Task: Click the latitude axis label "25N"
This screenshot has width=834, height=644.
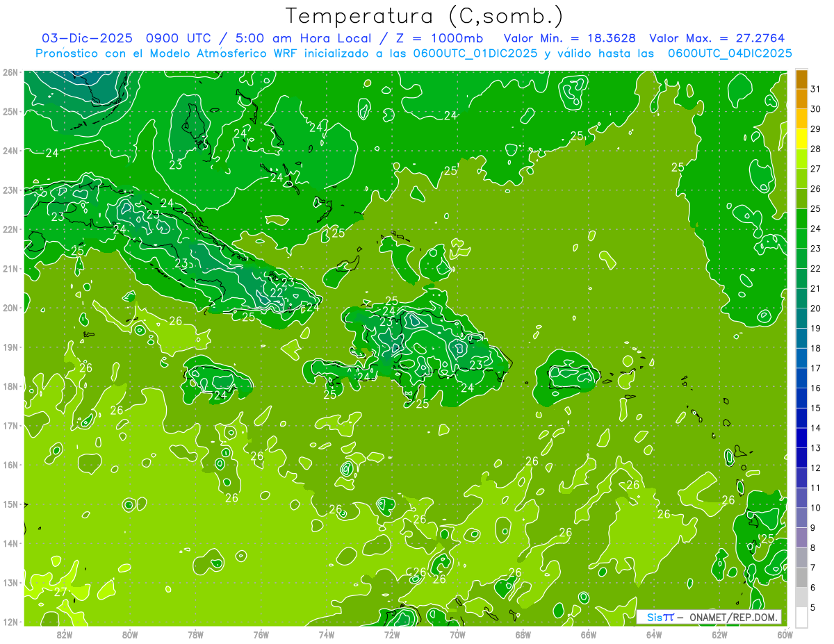Action: tap(10, 111)
